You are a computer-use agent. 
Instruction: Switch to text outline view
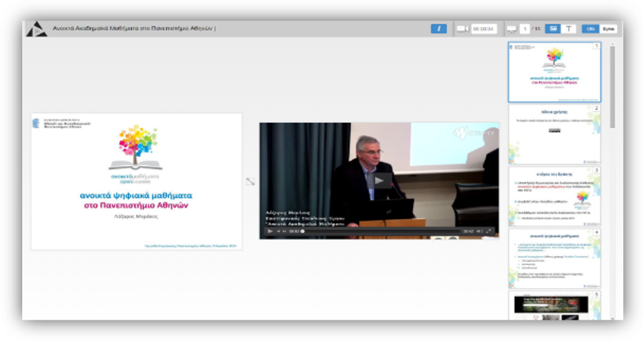[569, 29]
